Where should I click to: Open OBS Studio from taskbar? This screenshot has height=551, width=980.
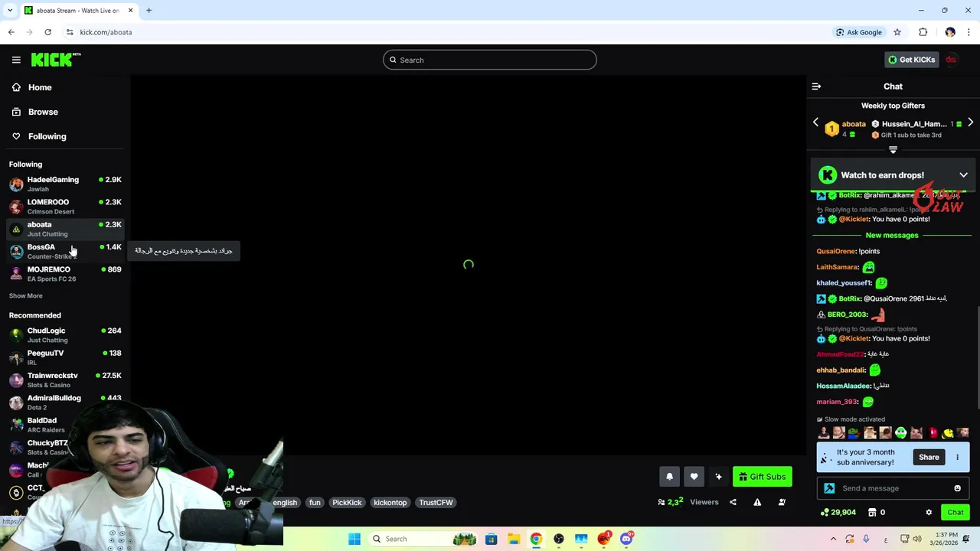[x=559, y=539]
